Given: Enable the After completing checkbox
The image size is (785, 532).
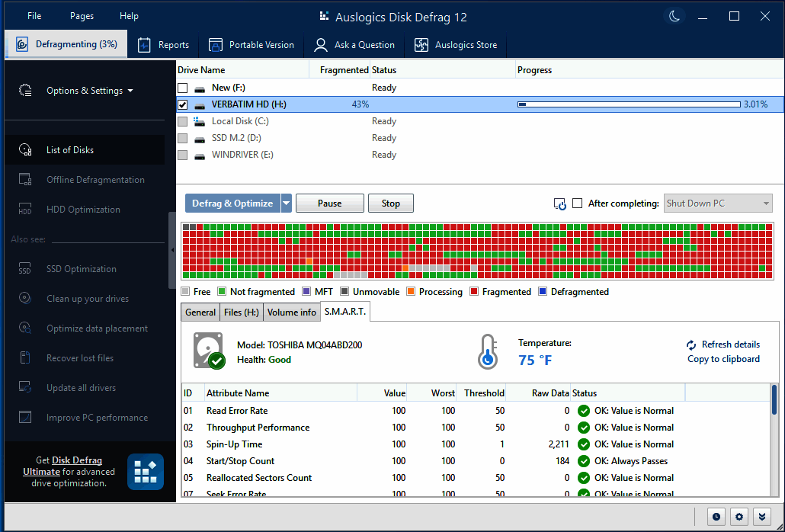Looking at the screenshot, I should (578, 204).
